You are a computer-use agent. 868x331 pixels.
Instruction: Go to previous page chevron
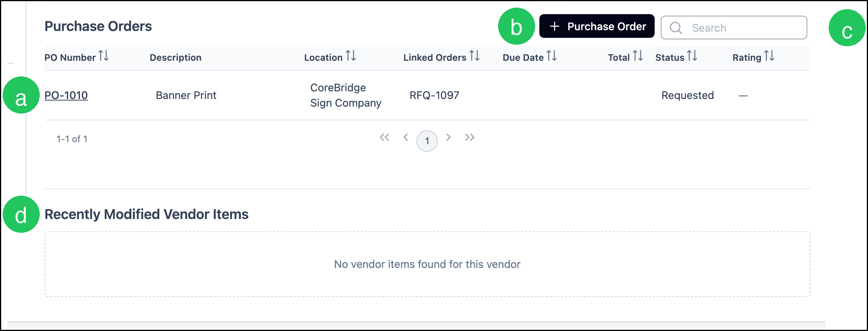click(406, 137)
